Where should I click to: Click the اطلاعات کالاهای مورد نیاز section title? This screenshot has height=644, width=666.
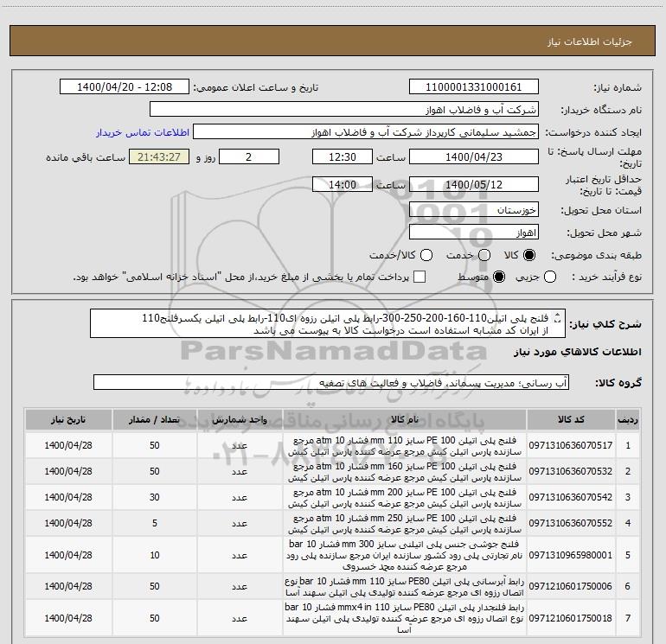coord(578,352)
